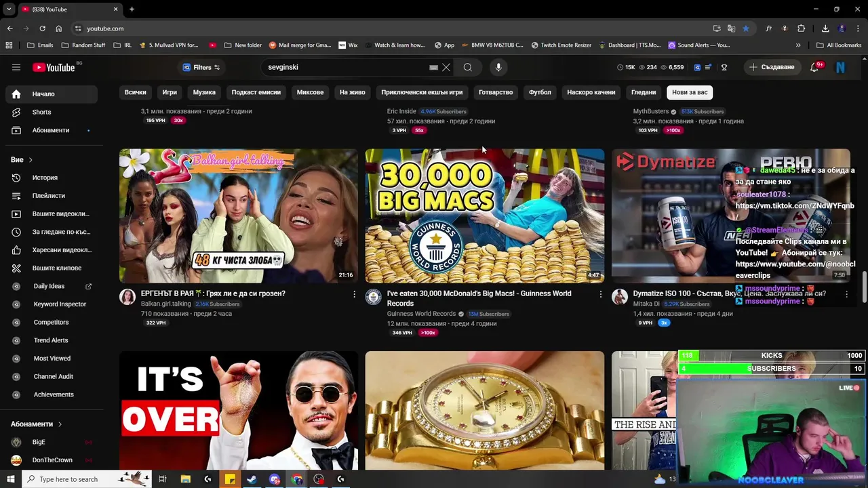Select the Футбол filter chip
This screenshot has height=488, width=868.
click(x=540, y=92)
